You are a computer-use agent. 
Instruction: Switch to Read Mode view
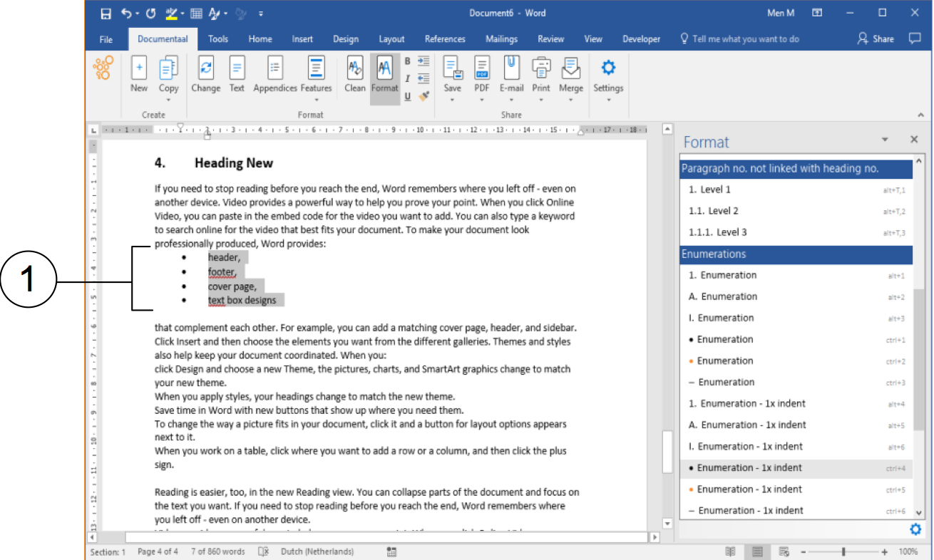pyautogui.click(x=730, y=551)
